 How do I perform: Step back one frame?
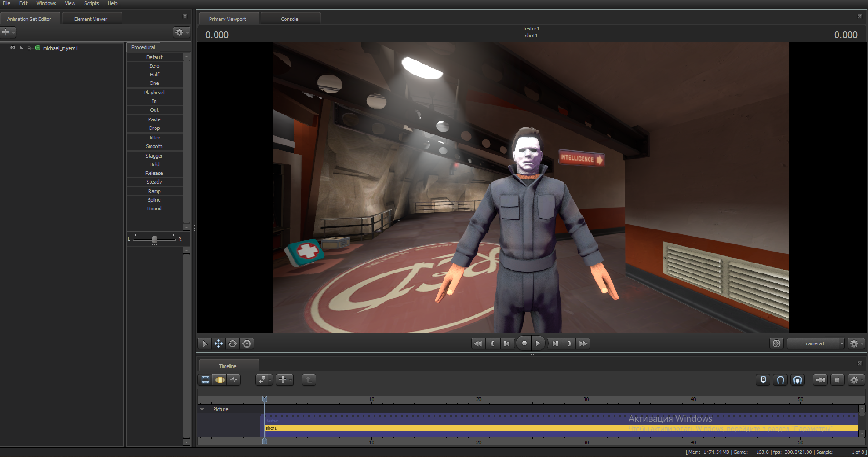pos(507,343)
